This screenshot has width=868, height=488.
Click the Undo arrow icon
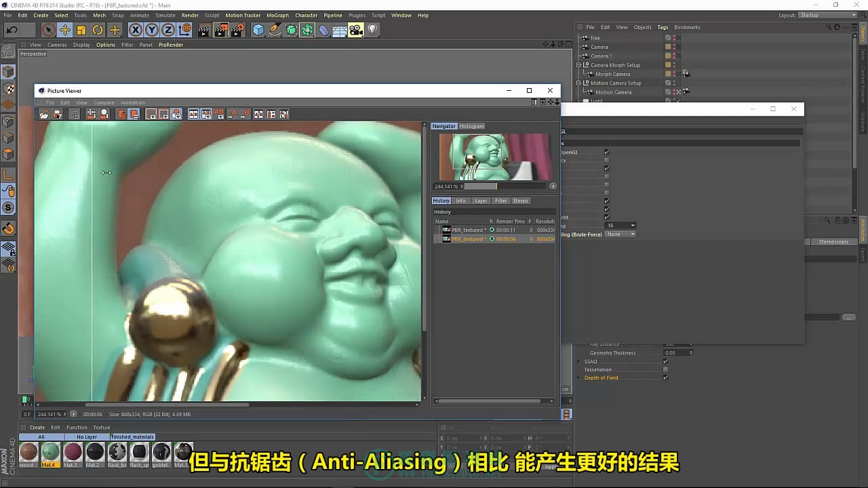[12, 30]
